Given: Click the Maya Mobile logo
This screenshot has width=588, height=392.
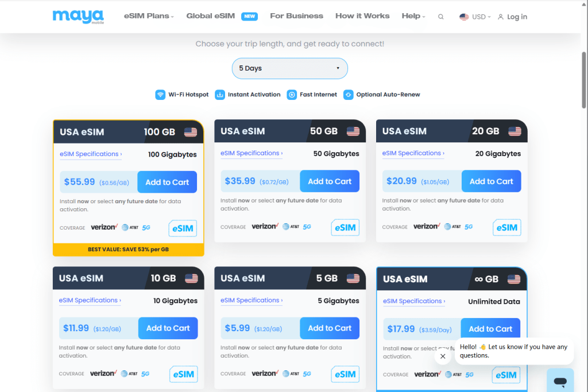Looking at the screenshot, I should coord(78,17).
